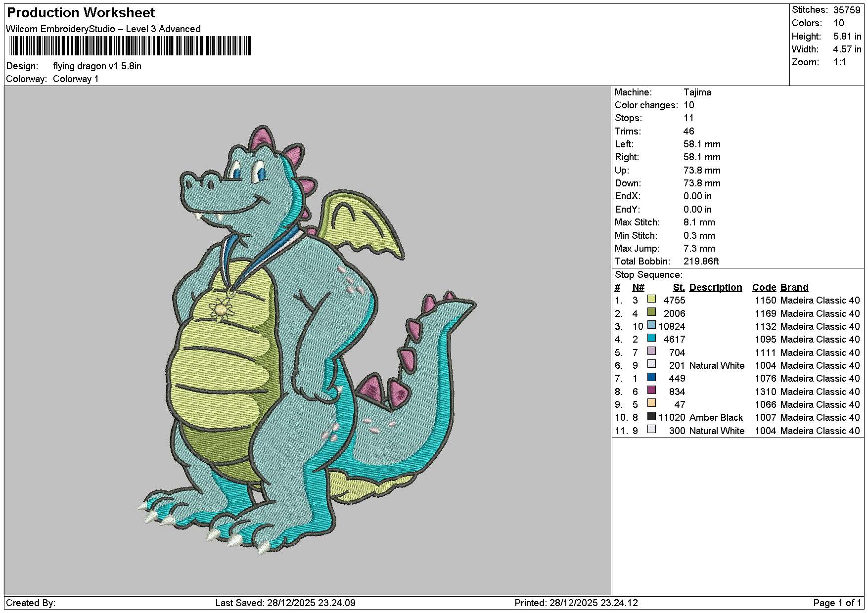Click the white swatch in row 11
This screenshot has height=613, width=868.
tap(651, 429)
